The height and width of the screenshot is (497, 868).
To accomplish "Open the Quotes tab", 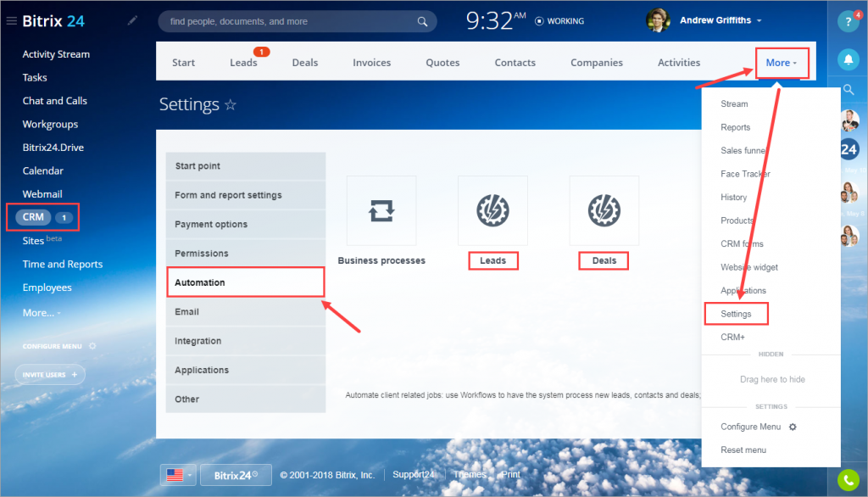I will (442, 63).
